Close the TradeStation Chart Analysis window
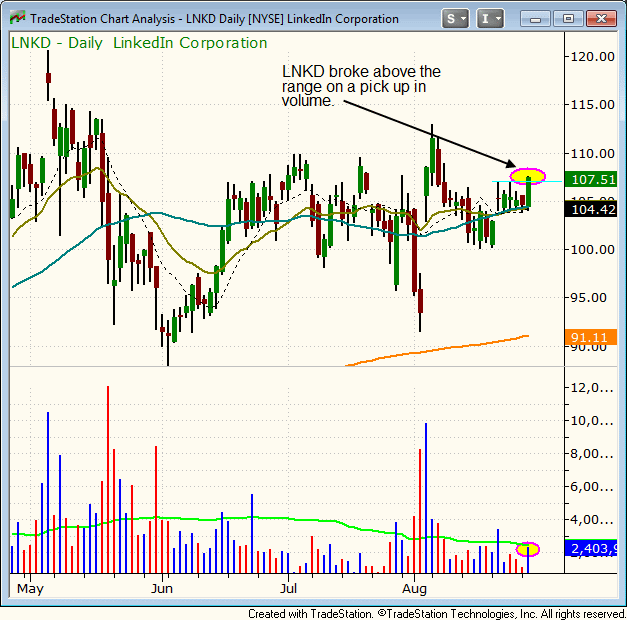 tap(599, 18)
